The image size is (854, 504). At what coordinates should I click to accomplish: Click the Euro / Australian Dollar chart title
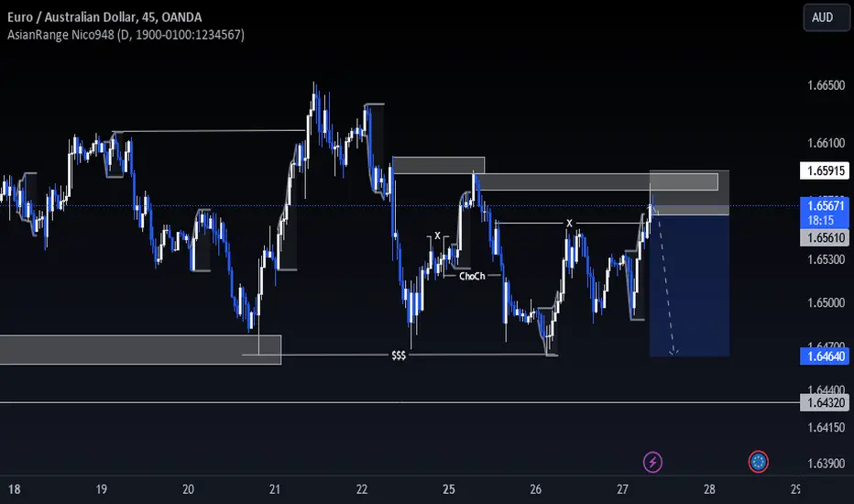(x=104, y=16)
